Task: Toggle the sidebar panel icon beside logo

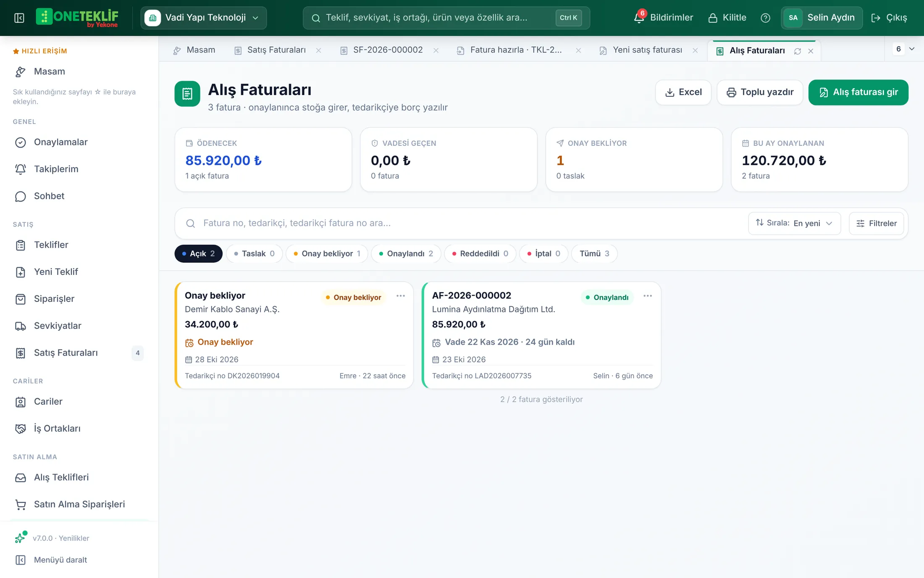Action: pyautogui.click(x=19, y=18)
